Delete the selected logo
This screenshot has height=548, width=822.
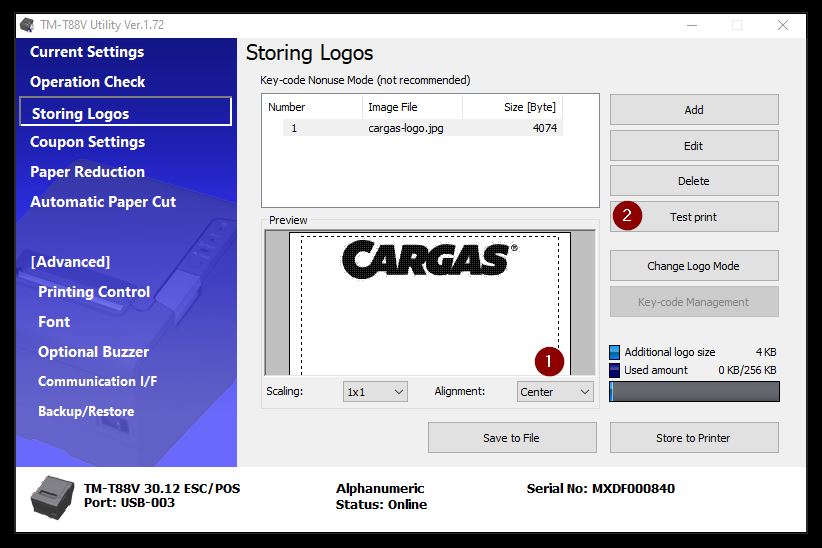click(x=694, y=181)
